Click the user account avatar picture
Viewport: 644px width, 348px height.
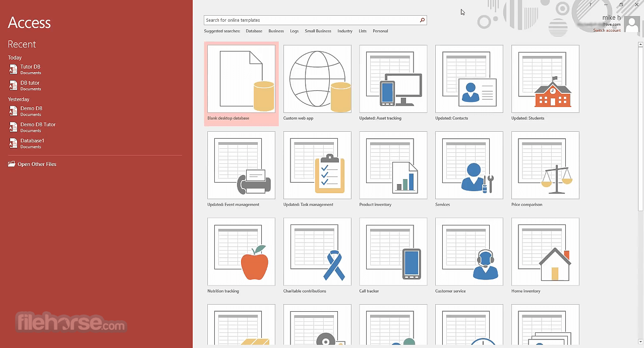[631, 24]
